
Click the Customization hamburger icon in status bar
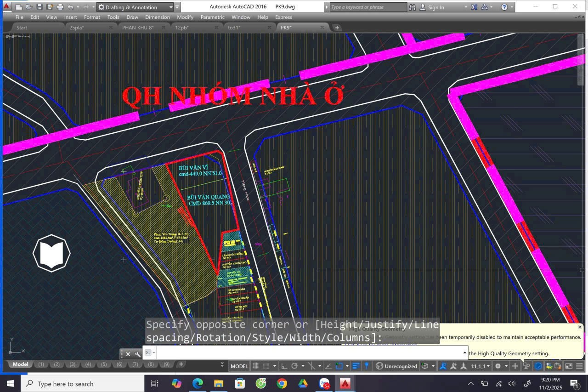tap(579, 366)
